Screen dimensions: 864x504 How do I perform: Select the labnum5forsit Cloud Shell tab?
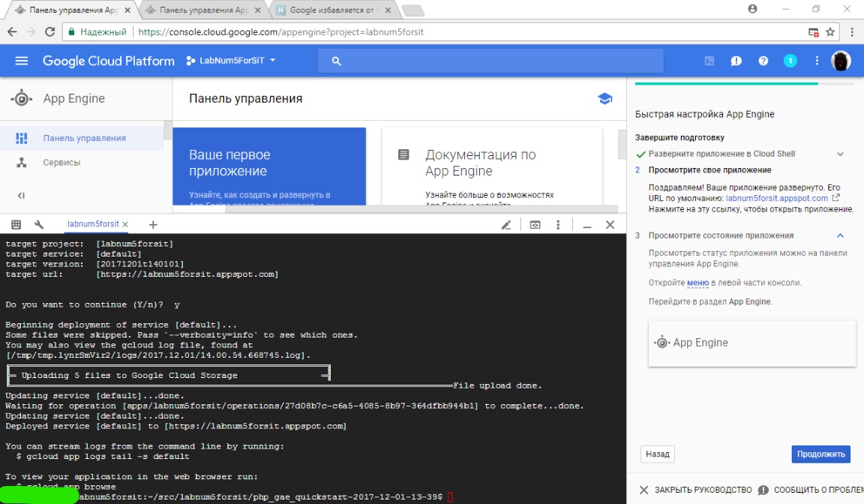coord(92,224)
